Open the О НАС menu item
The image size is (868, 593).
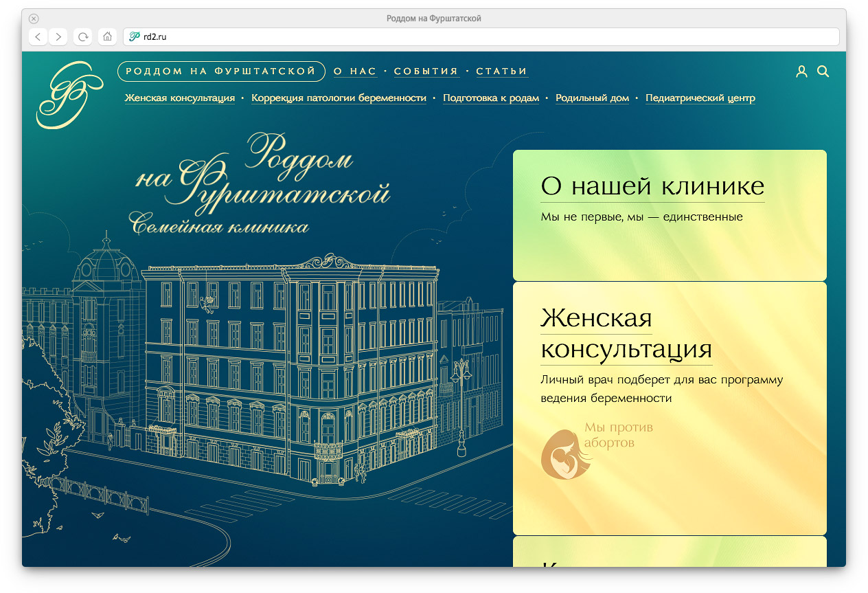[x=354, y=71]
